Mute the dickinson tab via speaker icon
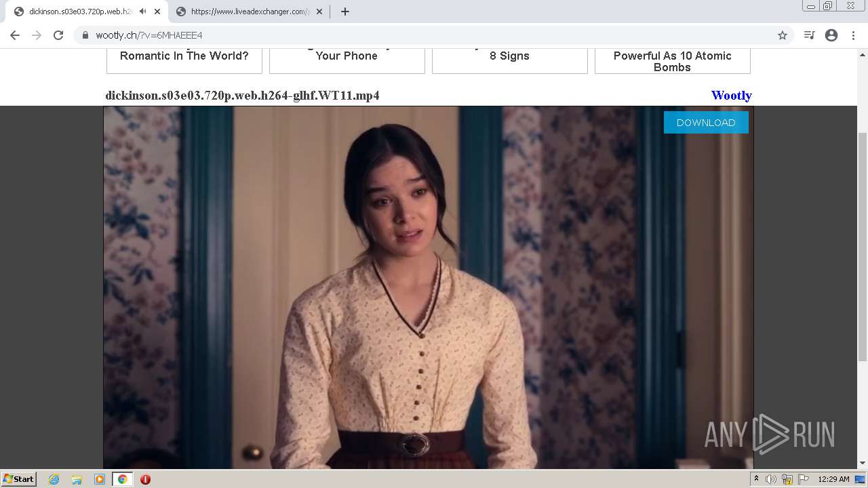The width and height of the screenshot is (868, 488). pyautogui.click(x=143, y=12)
